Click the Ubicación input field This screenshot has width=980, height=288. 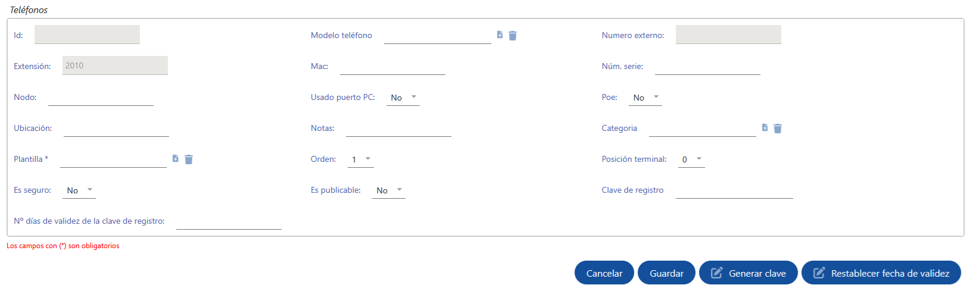coord(116,129)
